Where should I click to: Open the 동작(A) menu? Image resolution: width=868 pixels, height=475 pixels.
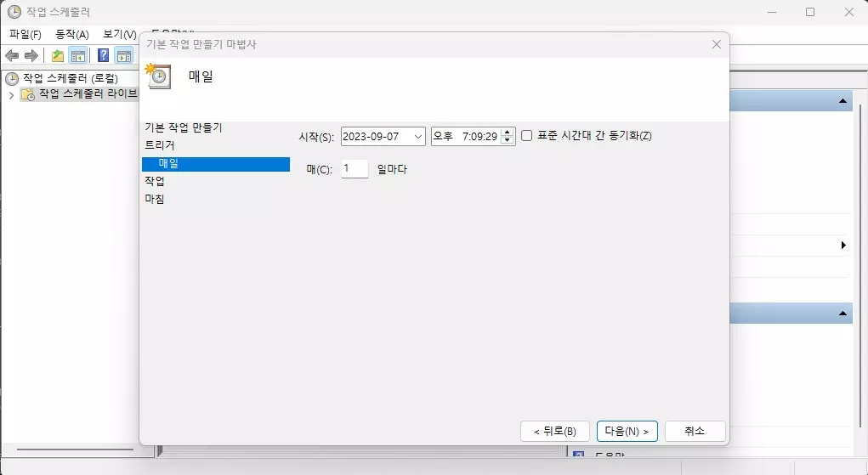pos(72,34)
